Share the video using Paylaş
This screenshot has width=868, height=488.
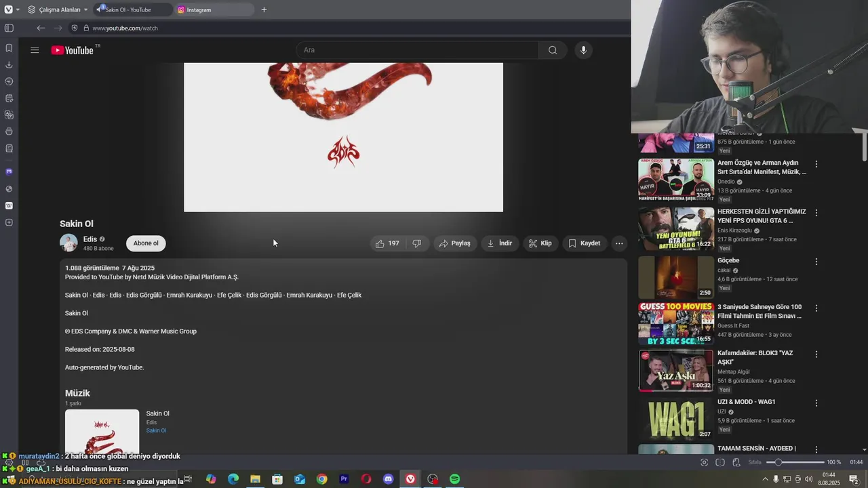(x=455, y=243)
